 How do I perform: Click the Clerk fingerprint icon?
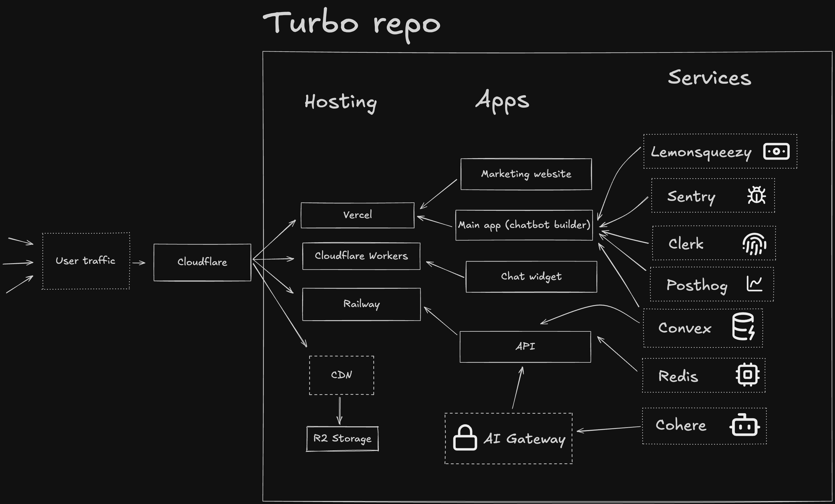coord(754,244)
